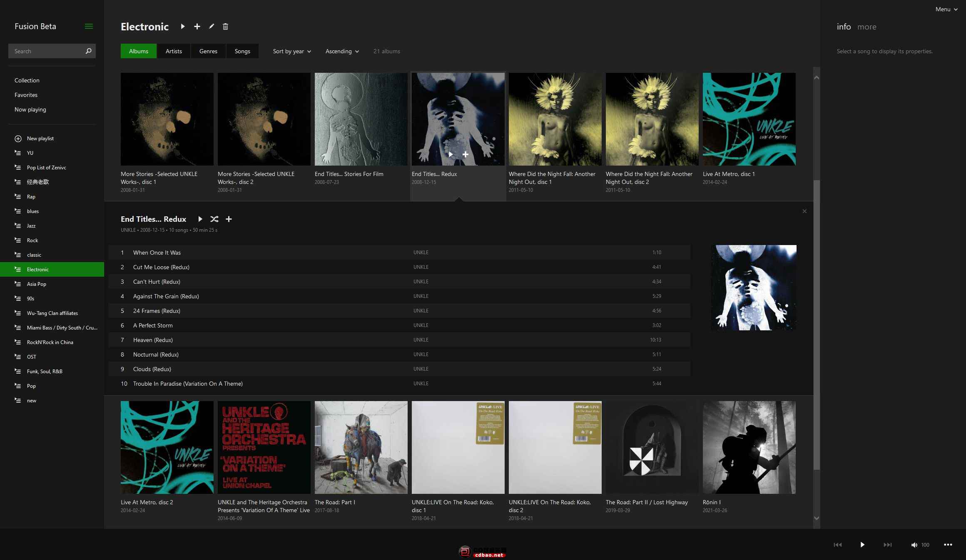Skip to the next track
The width and height of the screenshot is (966, 560).
click(888, 545)
